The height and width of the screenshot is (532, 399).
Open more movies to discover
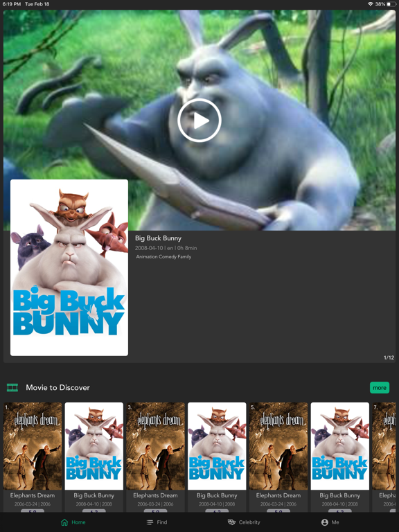pyautogui.click(x=380, y=387)
